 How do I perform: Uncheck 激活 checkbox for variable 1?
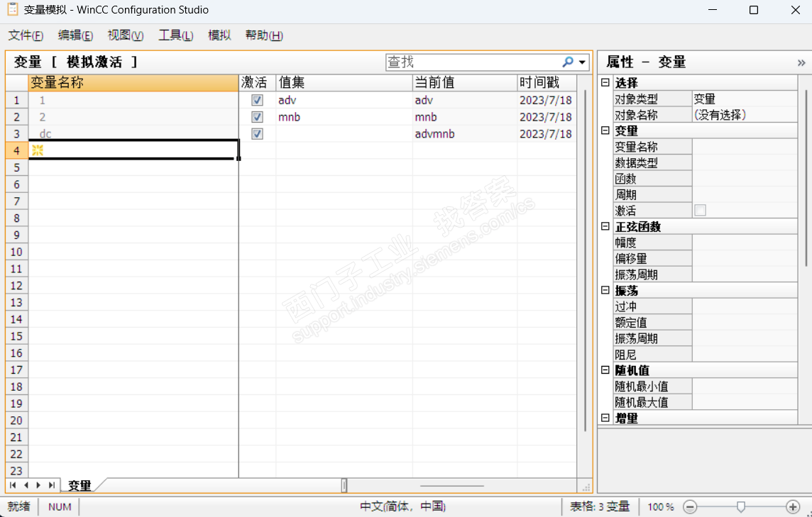(x=258, y=100)
